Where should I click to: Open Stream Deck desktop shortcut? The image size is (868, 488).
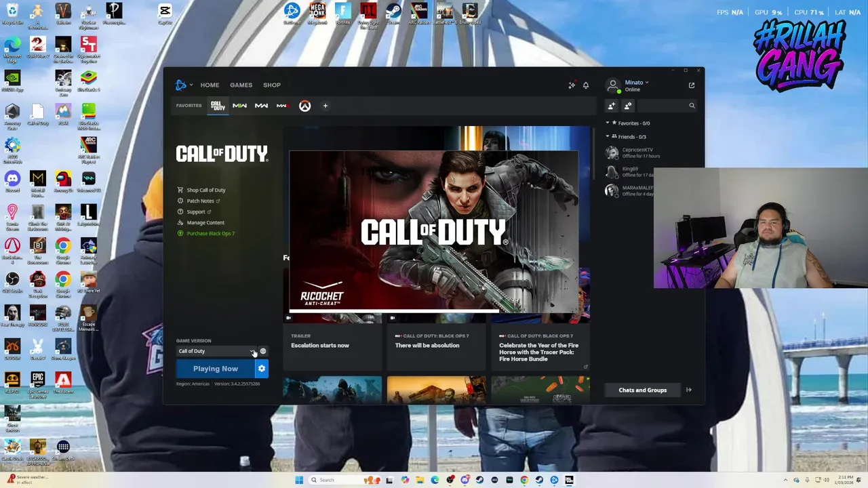pyautogui.click(x=63, y=449)
